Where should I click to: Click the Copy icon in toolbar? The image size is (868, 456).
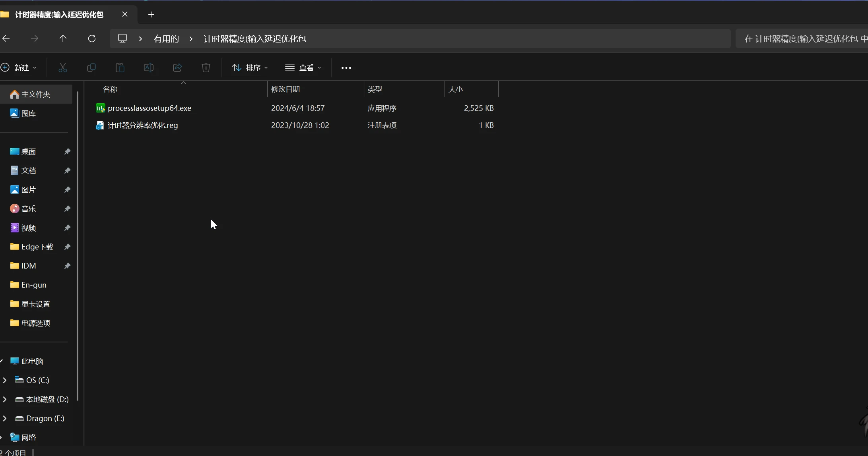(91, 68)
